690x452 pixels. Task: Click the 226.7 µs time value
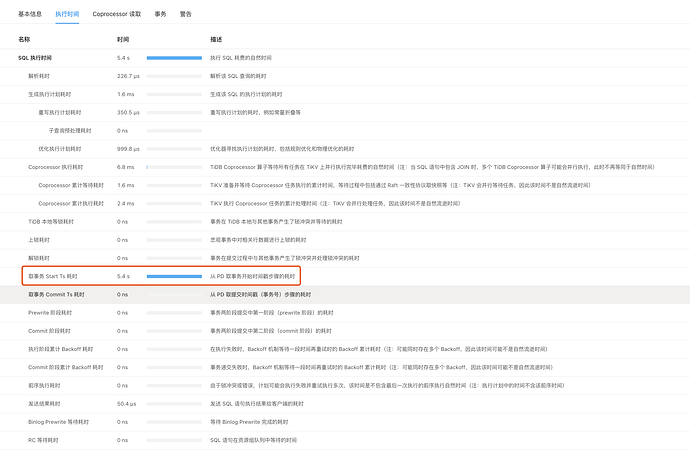tap(128, 76)
